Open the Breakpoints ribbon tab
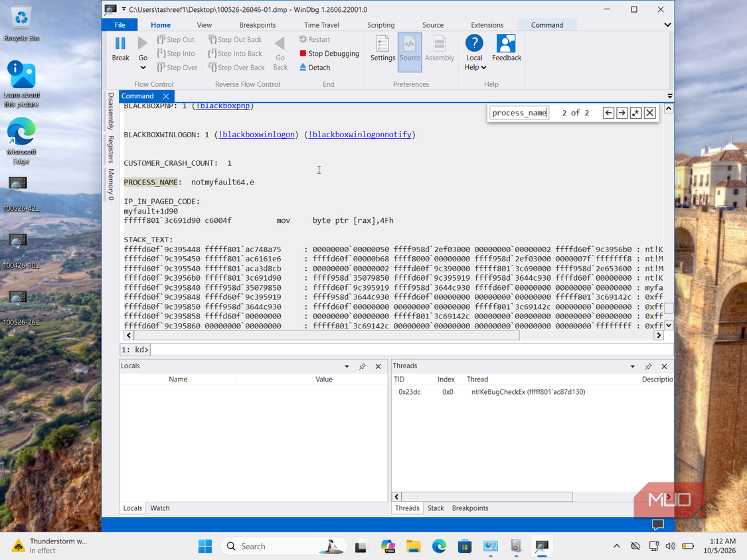The width and height of the screenshot is (747, 560). pyautogui.click(x=257, y=25)
